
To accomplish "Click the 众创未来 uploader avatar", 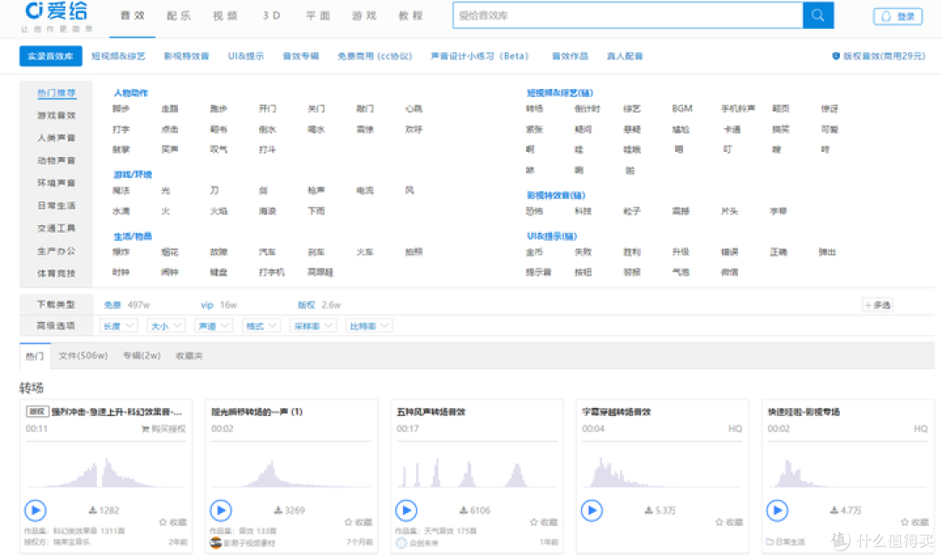I will 401,543.
